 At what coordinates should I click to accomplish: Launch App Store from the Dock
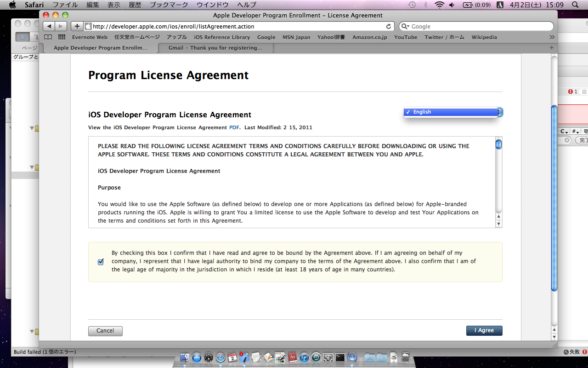(x=197, y=357)
